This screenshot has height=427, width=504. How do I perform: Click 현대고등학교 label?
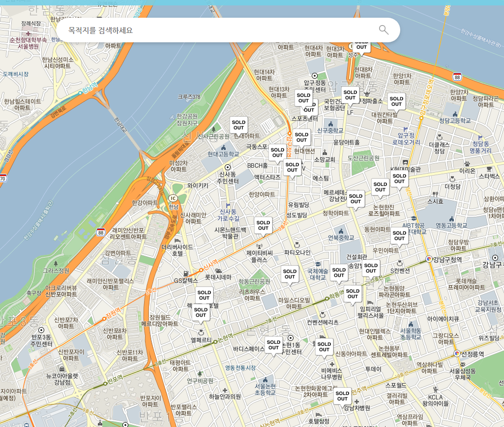[223, 154]
